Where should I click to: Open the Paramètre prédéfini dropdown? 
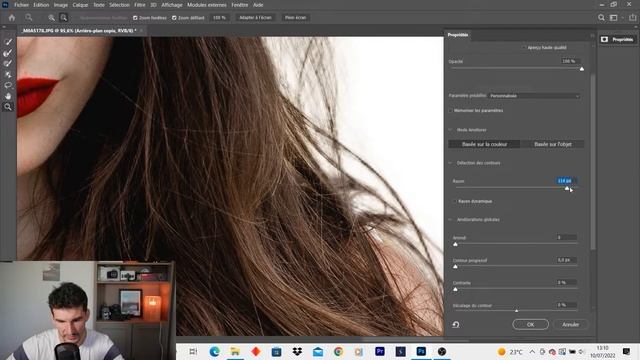tap(535, 96)
